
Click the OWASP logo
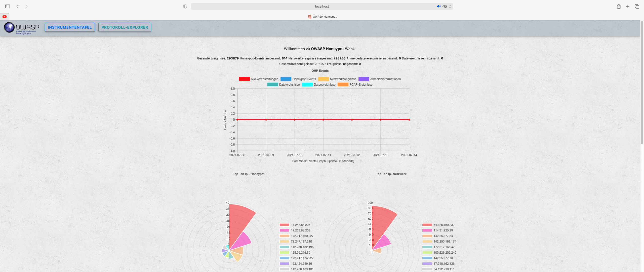22,27
